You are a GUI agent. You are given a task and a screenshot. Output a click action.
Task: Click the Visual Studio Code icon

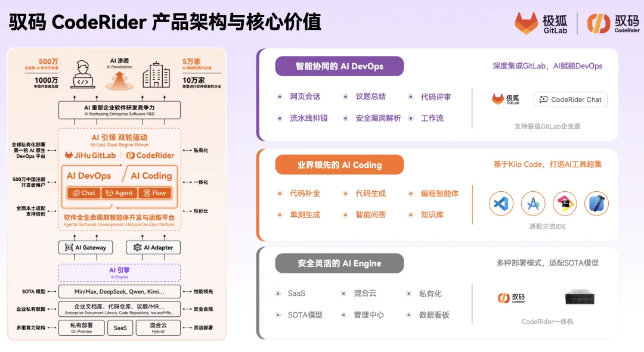pyautogui.click(x=501, y=204)
